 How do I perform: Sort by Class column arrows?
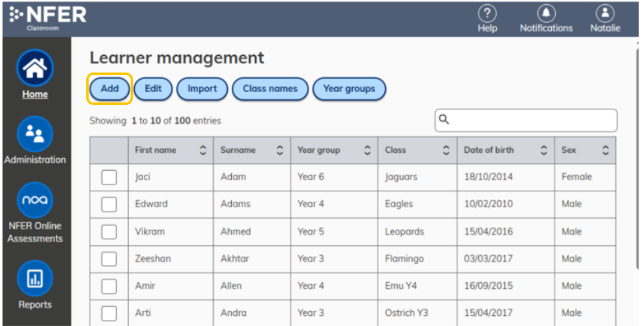point(446,150)
